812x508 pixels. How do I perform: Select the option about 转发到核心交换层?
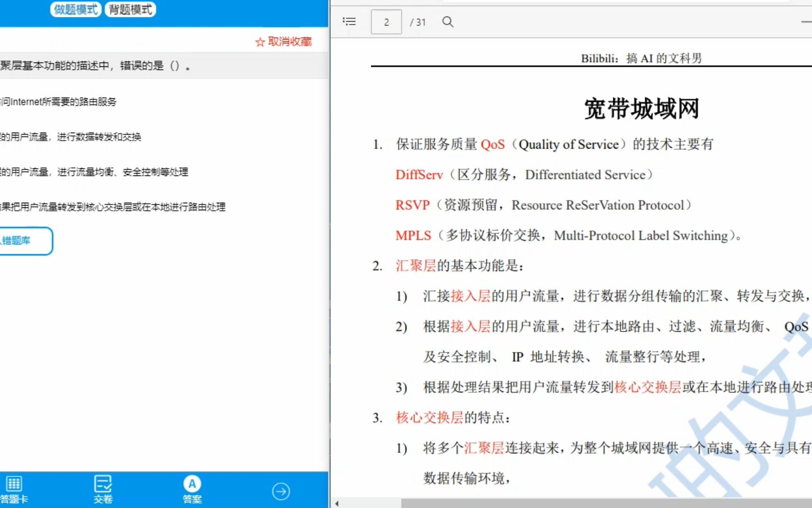pos(113,207)
